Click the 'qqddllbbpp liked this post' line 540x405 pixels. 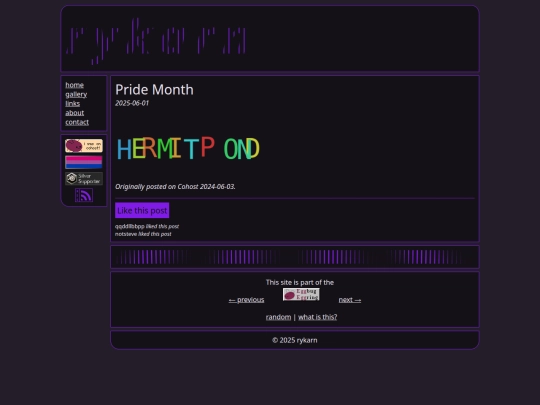(x=147, y=226)
